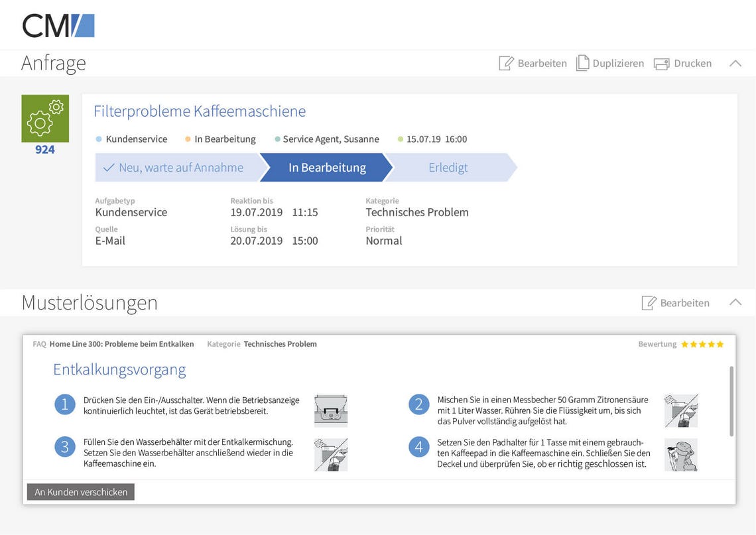The image size is (756, 535).
Task: Click the FAQ solution scrollbar
Action: [731, 401]
